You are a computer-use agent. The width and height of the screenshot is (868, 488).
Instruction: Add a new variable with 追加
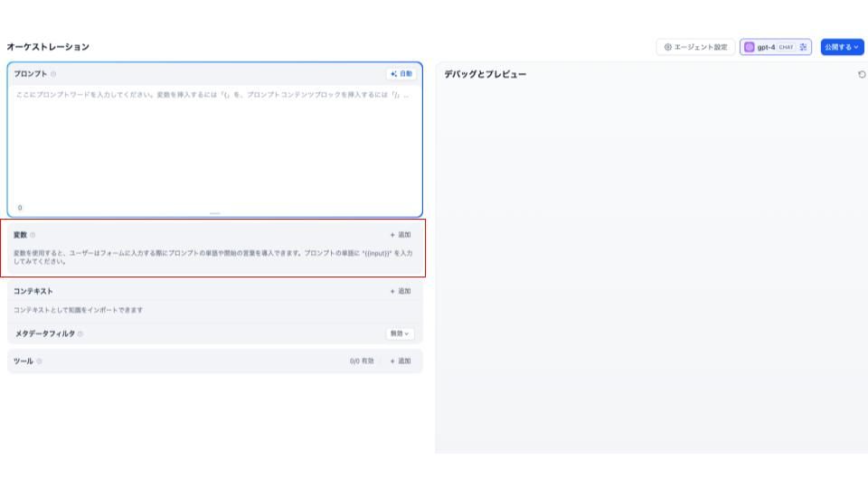click(401, 235)
